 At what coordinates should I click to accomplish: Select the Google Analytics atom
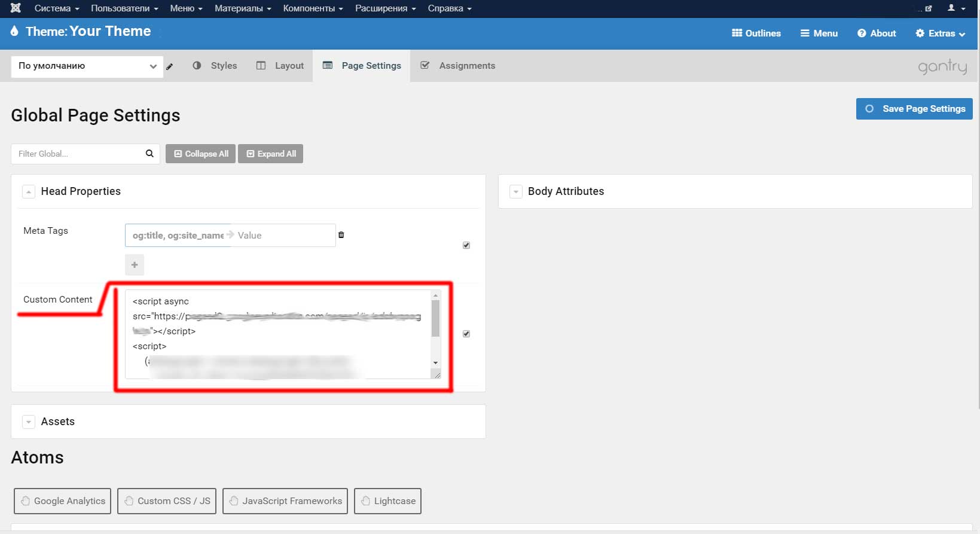(62, 501)
